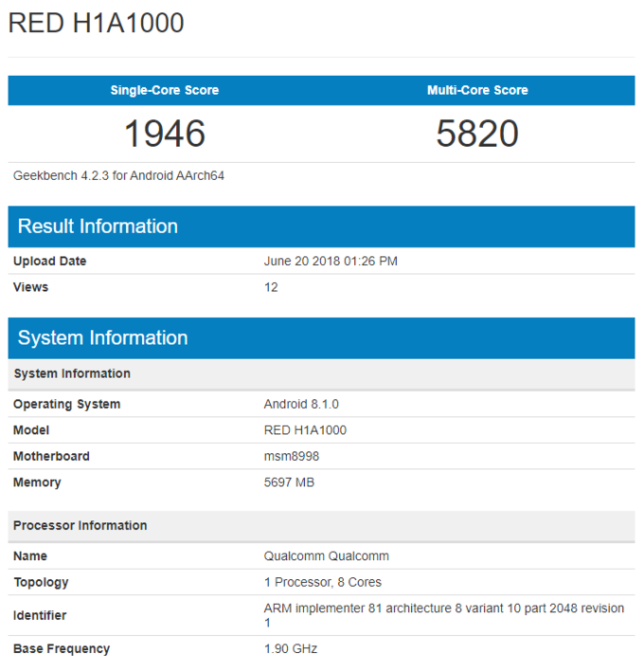Click the gray System Information subheading row
This screenshot has height=671, width=644.
[322, 374]
